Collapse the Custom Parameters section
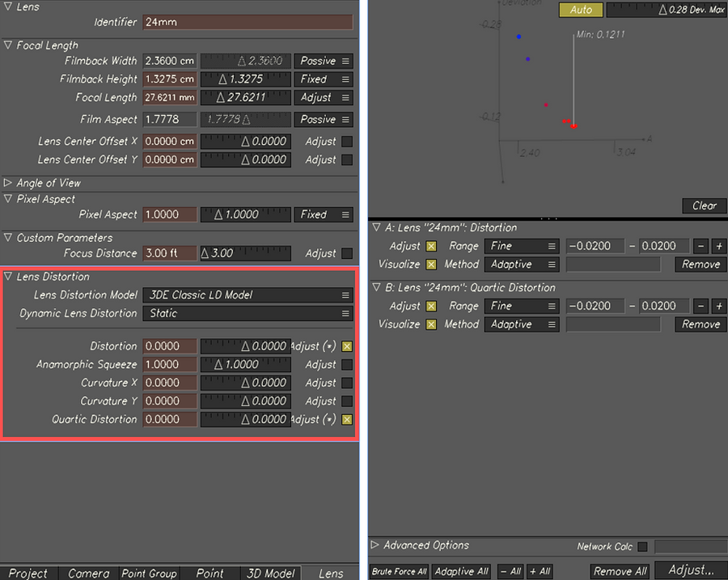Screen dimensions: 728x580 pos(8,237)
